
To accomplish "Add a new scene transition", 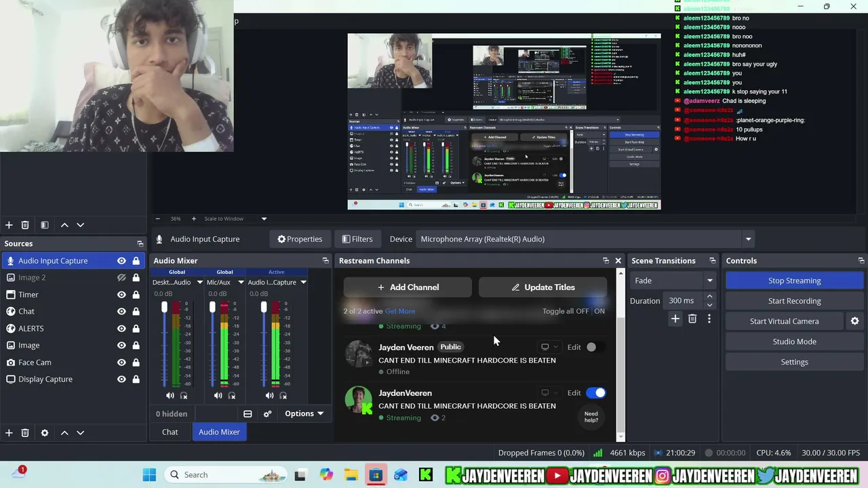I will [675, 319].
